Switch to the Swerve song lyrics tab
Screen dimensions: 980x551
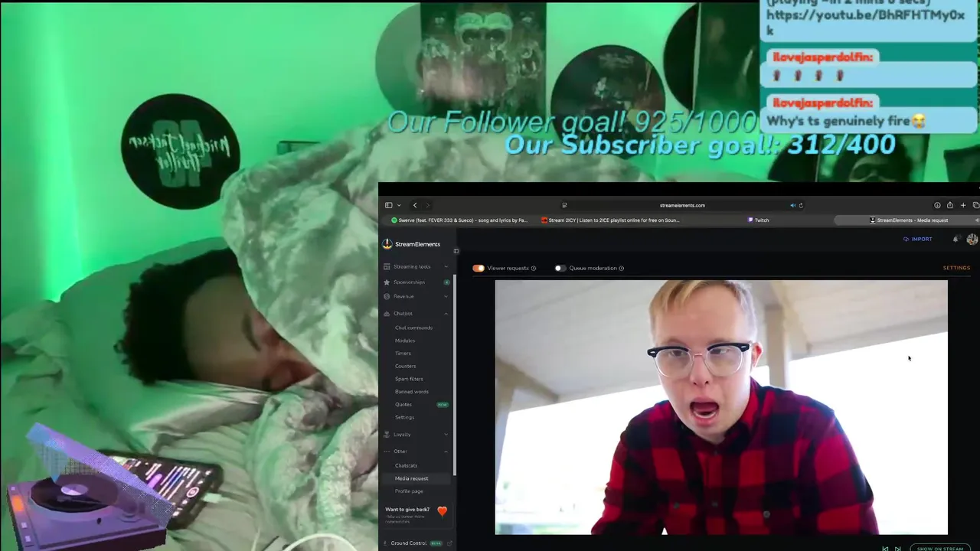tap(459, 220)
